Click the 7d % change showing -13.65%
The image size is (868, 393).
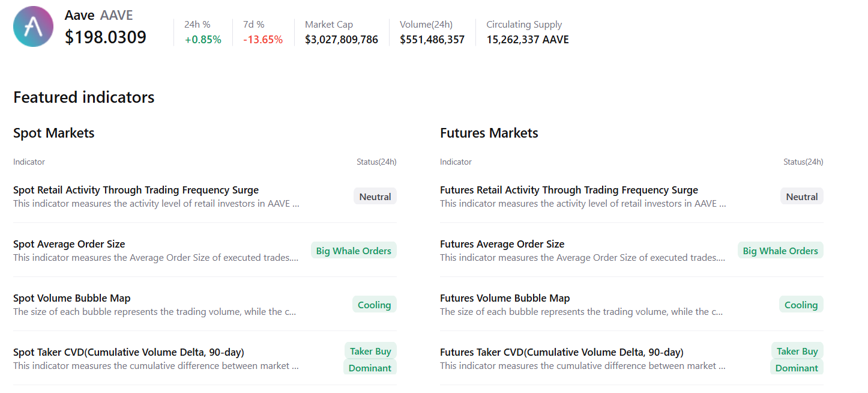pos(262,39)
